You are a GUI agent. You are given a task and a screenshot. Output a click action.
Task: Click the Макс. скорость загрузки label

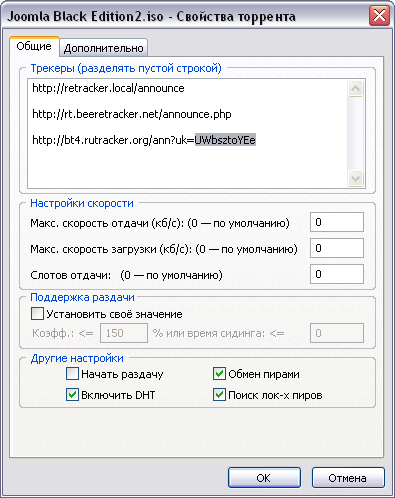pyautogui.click(x=164, y=249)
